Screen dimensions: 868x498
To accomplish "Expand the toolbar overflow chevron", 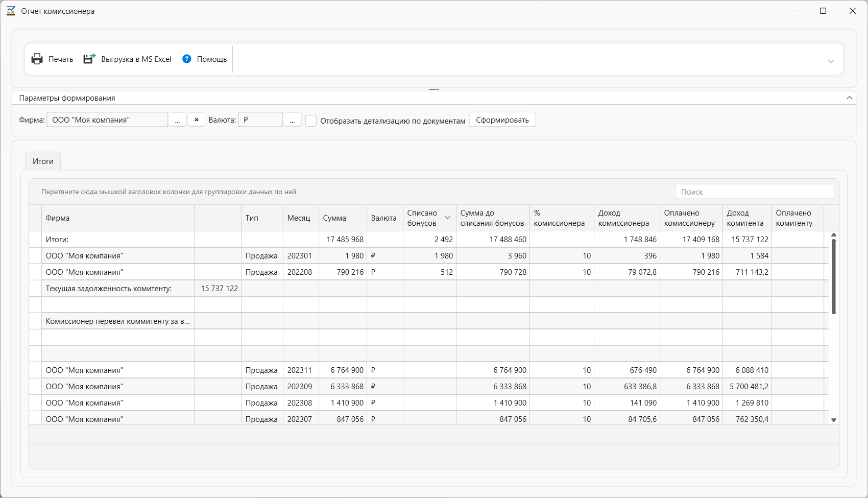I will (831, 61).
